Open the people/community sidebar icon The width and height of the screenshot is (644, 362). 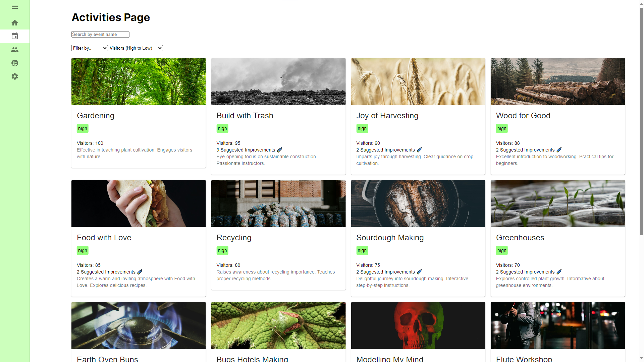(15, 50)
